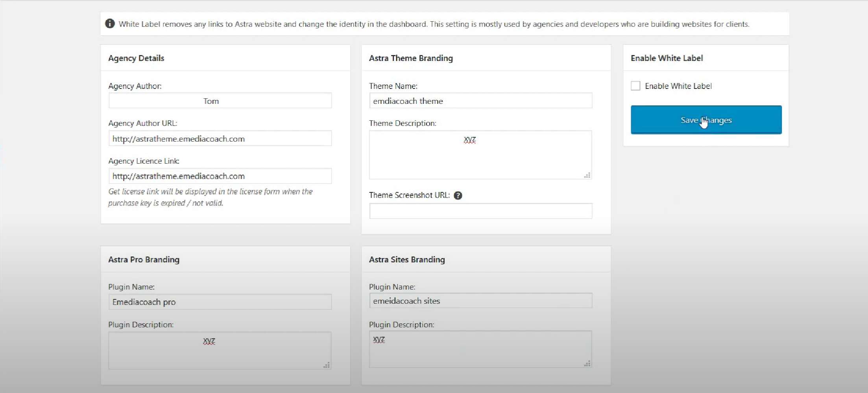Click the Astra Pro Plugin Name field
The width and height of the screenshot is (868, 393).
pos(220,302)
